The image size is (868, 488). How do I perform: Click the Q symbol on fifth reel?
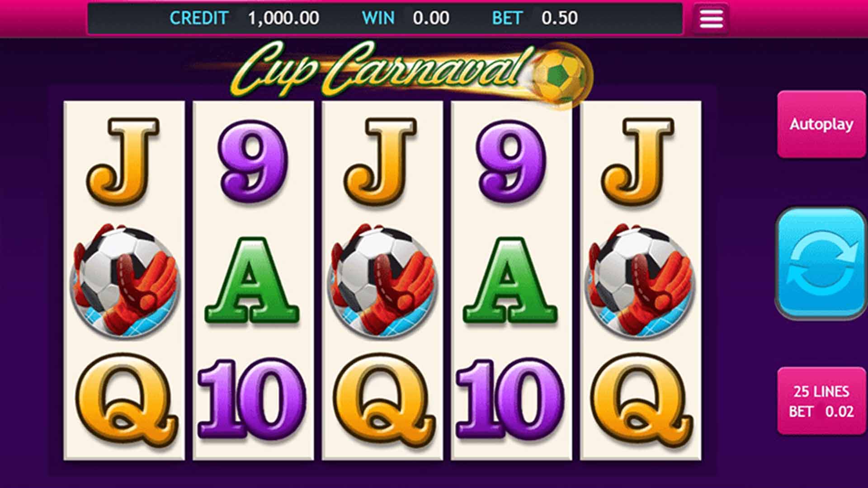[641, 400]
